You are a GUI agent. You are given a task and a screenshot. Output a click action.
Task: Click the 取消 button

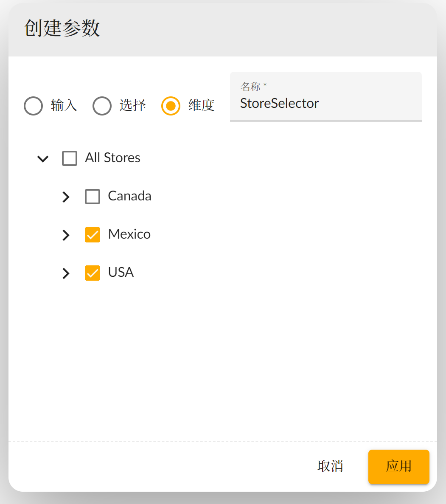click(330, 466)
